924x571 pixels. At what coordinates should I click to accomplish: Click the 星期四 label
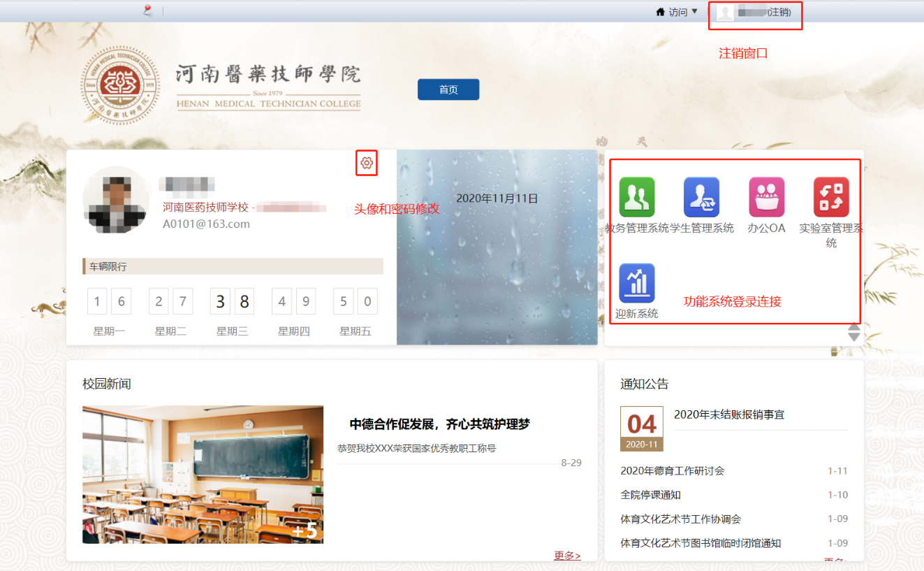[x=293, y=331]
